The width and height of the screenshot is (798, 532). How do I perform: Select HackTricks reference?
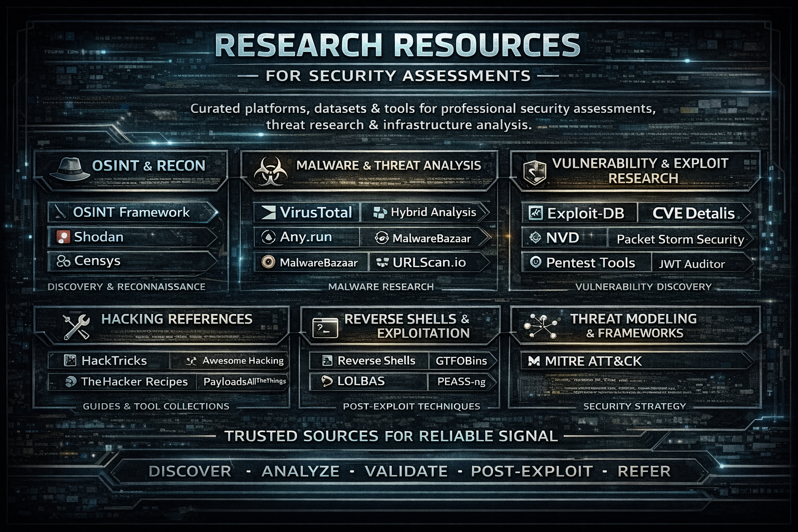(114, 361)
